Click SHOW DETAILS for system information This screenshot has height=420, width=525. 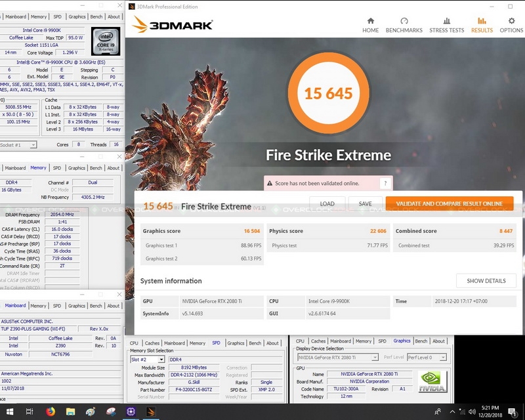point(486,281)
